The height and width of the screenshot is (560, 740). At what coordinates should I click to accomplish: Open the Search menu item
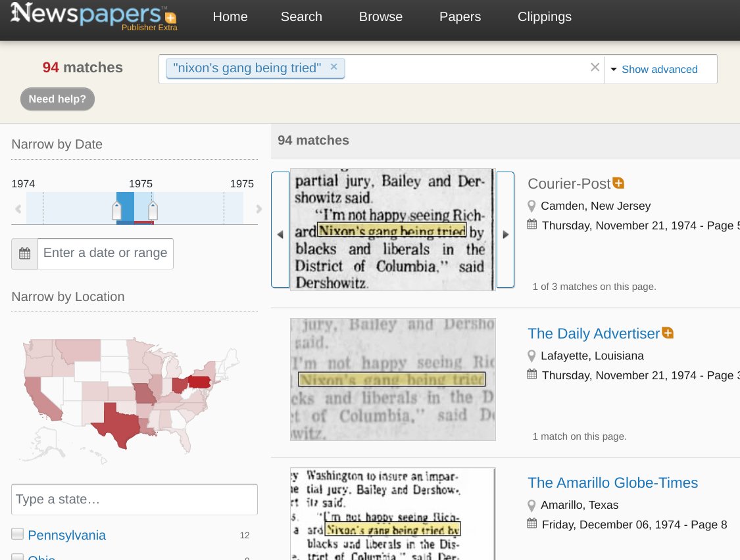(301, 16)
